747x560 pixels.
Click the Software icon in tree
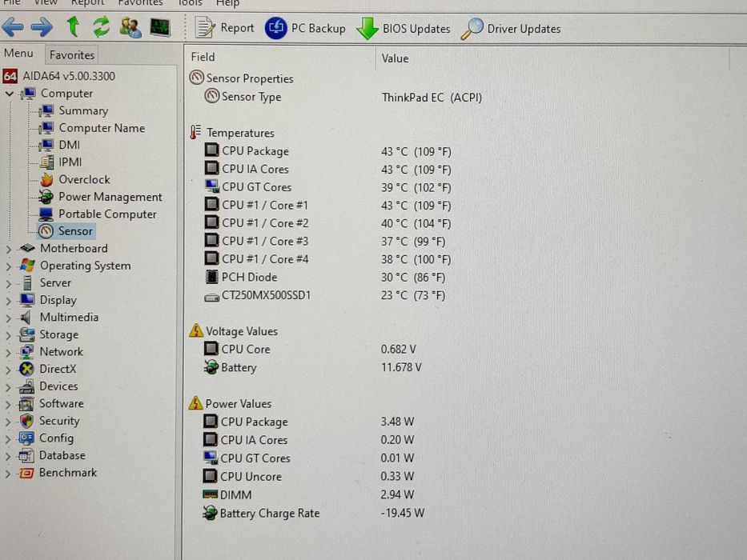point(26,404)
